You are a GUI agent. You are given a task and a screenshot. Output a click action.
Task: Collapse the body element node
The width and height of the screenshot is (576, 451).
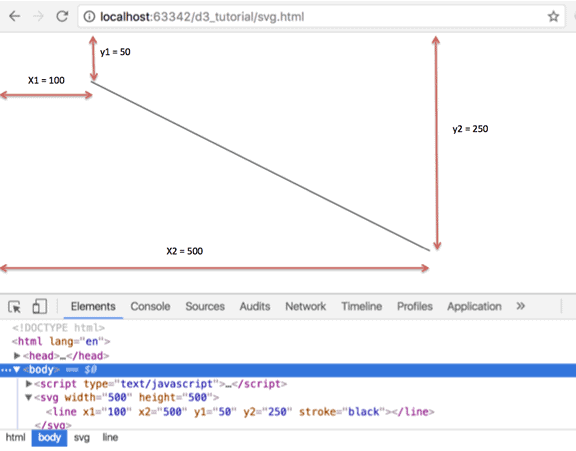click(x=17, y=369)
